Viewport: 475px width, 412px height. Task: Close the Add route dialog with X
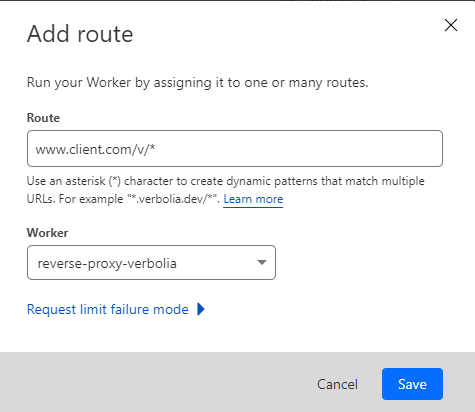tap(451, 25)
